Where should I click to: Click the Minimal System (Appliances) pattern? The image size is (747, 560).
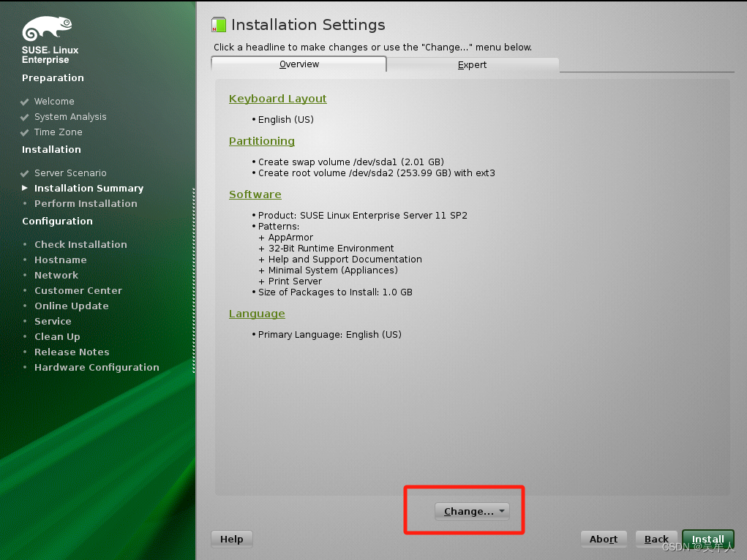[333, 270]
